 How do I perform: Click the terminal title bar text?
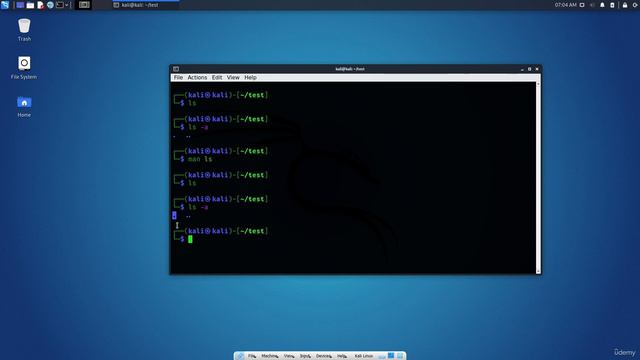pyautogui.click(x=350, y=69)
